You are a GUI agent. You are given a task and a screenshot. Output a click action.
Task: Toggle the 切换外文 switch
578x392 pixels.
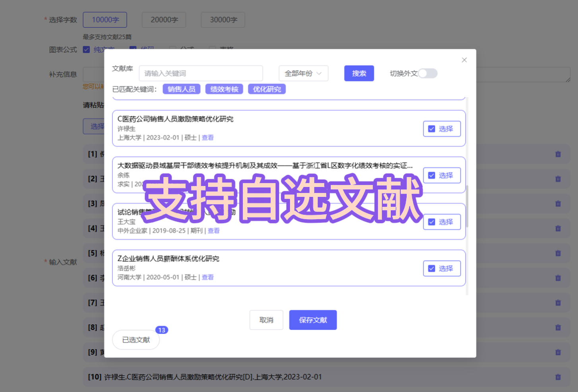(x=427, y=73)
